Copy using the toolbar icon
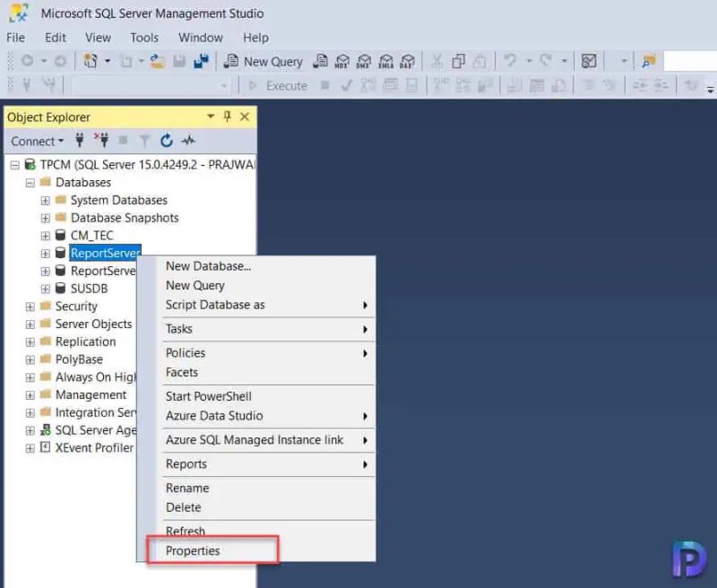This screenshot has height=588, width=717. 459,61
